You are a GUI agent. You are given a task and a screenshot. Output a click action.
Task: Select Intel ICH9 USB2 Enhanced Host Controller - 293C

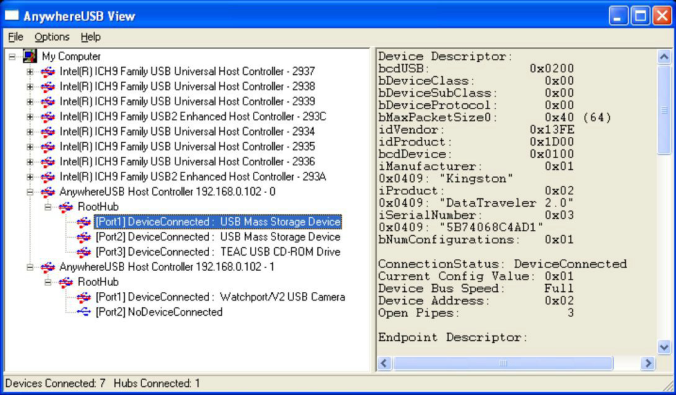tap(193, 116)
